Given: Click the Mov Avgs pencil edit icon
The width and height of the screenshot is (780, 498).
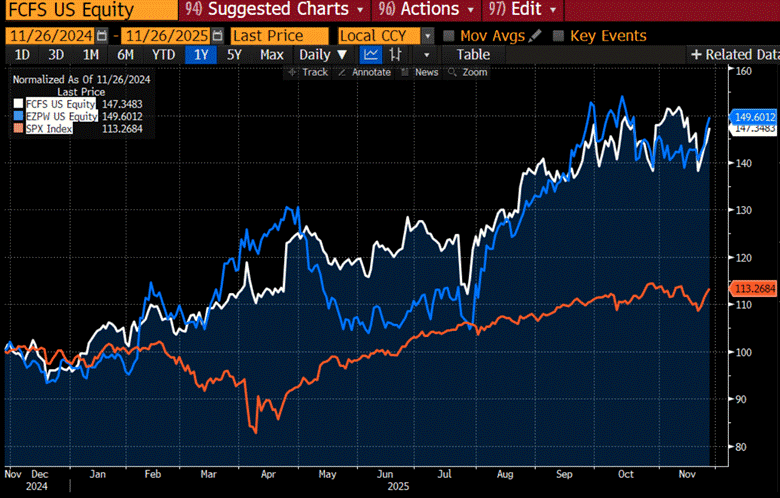Looking at the screenshot, I should 535,36.
